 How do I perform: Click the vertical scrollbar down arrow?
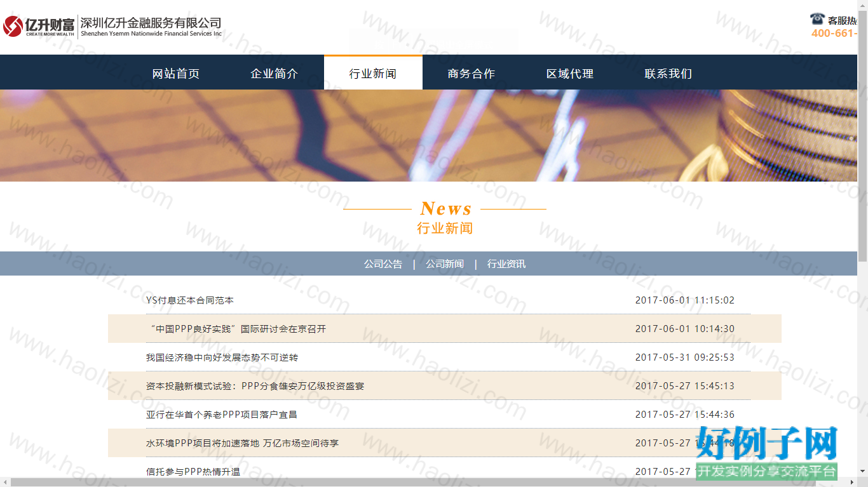point(862,471)
